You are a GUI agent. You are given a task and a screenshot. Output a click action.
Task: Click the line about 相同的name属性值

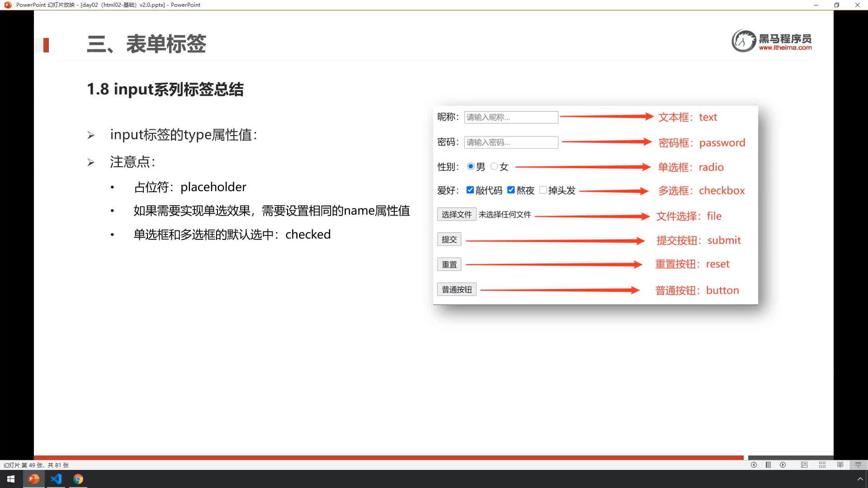(x=272, y=211)
